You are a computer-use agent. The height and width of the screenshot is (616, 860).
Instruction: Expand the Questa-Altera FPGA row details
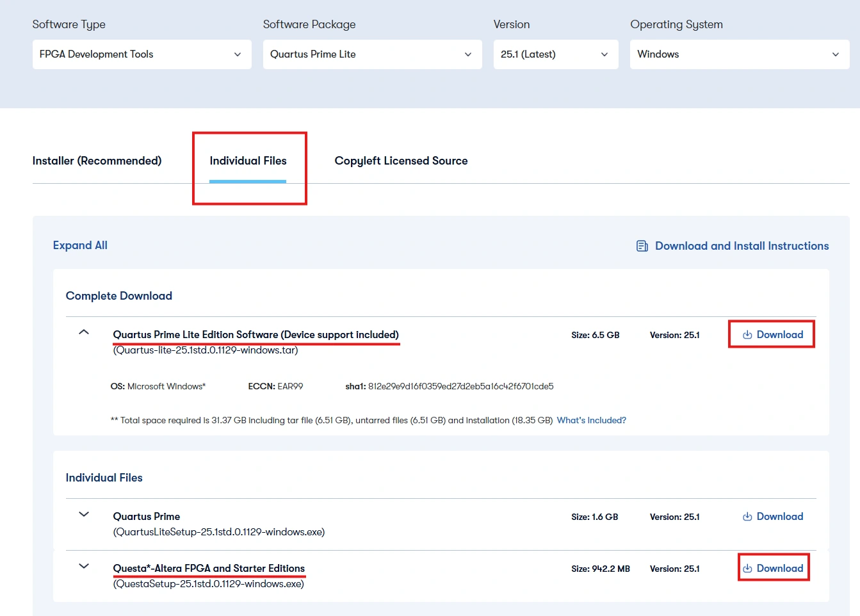pyautogui.click(x=84, y=566)
